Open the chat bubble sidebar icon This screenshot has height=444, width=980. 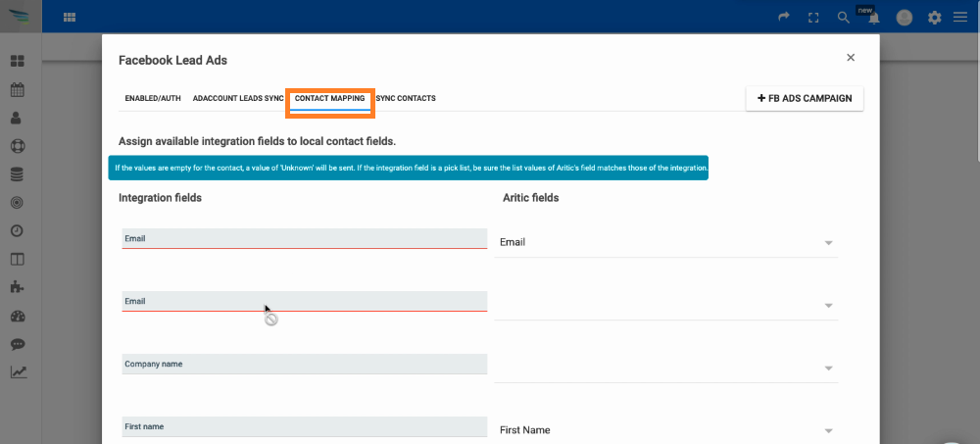pos(18,344)
